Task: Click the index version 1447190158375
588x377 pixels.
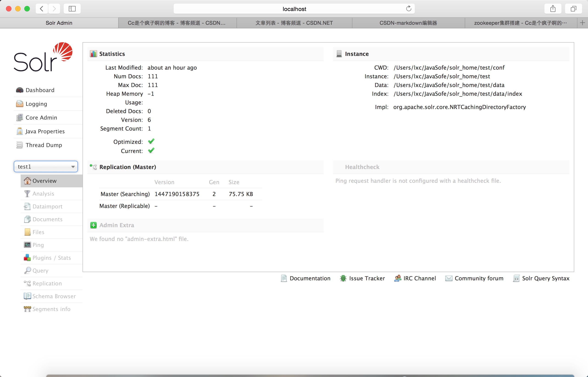Action: tap(177, 194)
